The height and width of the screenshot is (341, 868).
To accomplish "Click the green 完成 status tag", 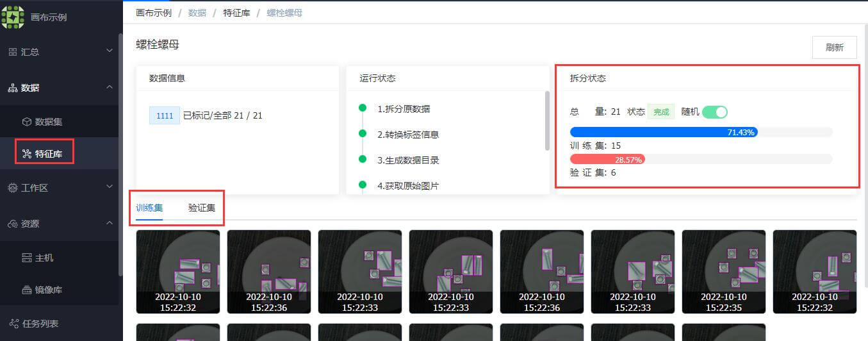I will pos(661,112).
